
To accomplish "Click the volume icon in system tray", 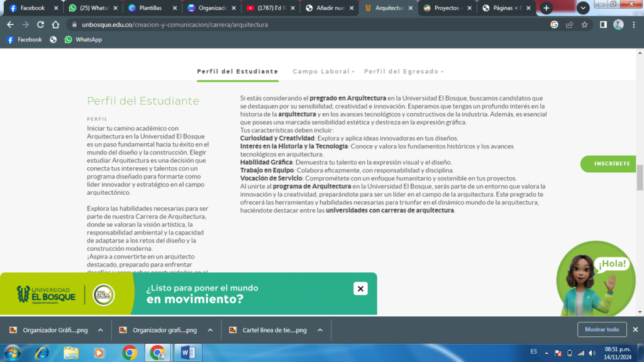I will (x=592, y=353).
